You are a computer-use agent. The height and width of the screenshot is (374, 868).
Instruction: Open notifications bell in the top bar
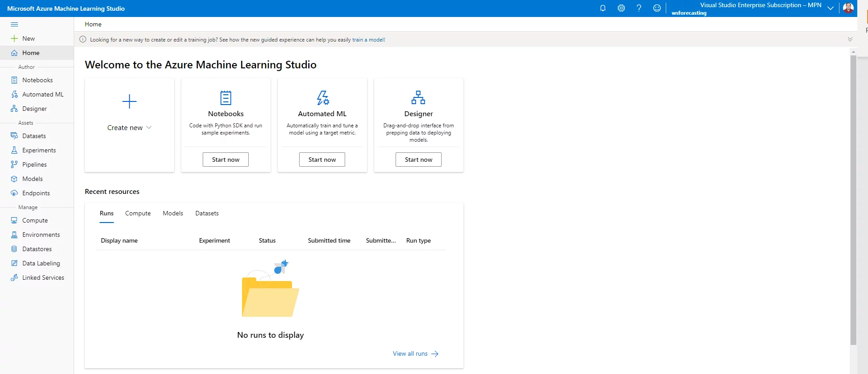point(603,8)
